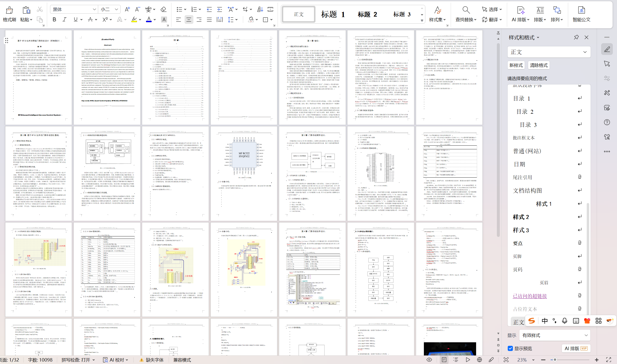Click the zoom slider in status bar

(x=555, y=360)
